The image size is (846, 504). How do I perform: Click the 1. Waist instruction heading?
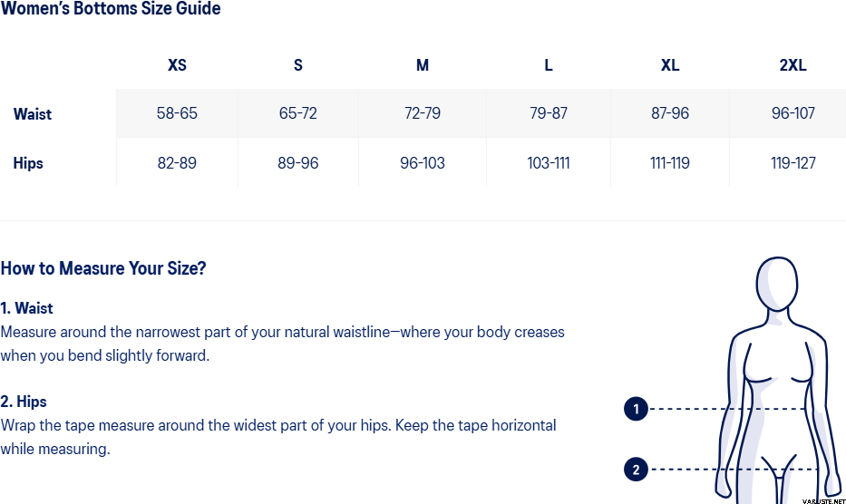coord(27,308)
